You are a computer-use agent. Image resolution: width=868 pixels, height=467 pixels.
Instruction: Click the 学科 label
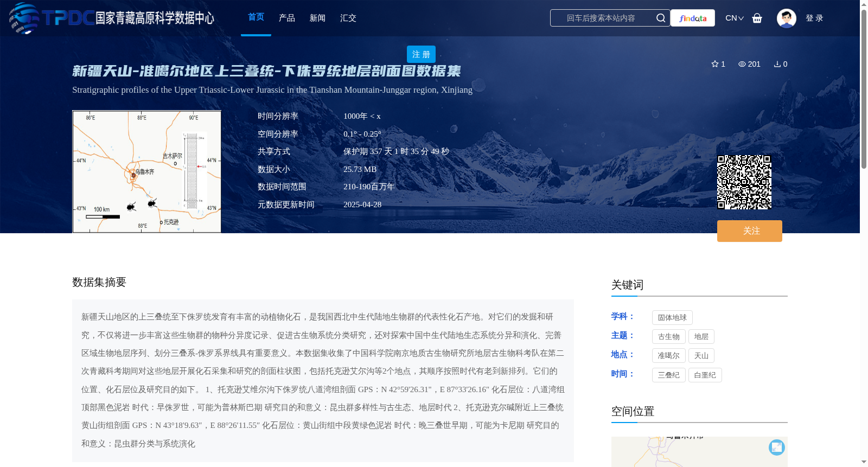623,316
